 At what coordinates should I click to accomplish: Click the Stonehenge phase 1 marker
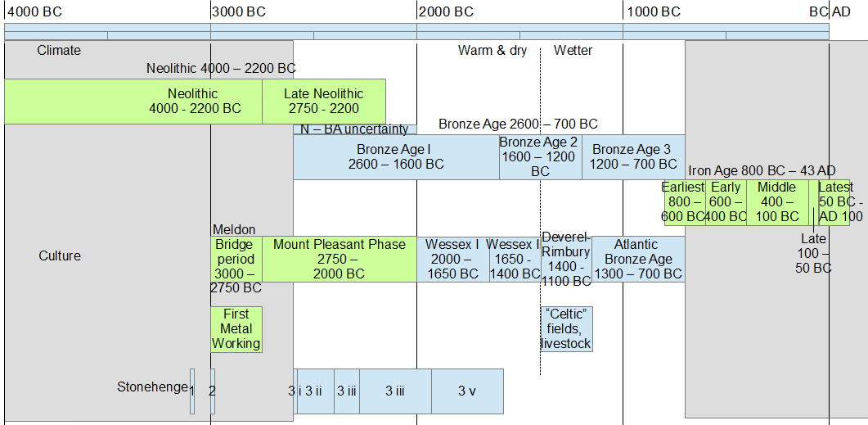click(192, 391)
